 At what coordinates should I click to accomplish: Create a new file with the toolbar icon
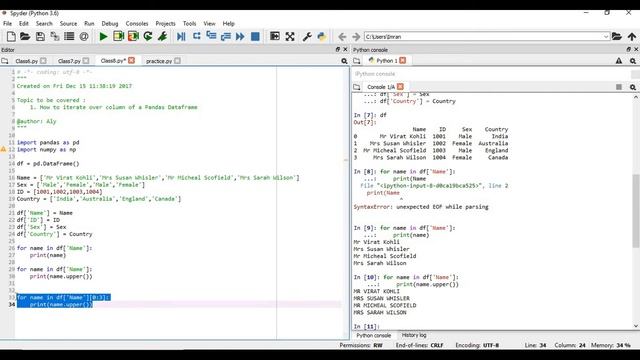(x=11, y=36)
